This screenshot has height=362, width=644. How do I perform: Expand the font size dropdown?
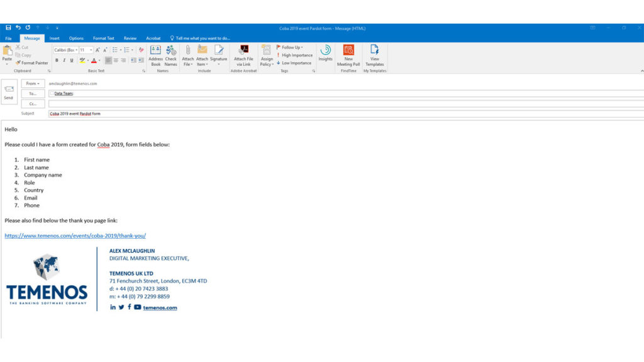coord(91,50)
